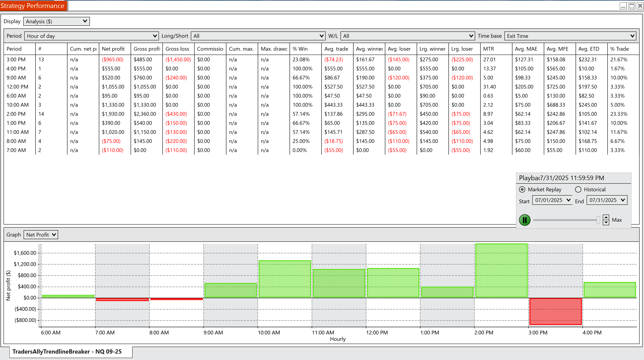Expand the Time base Exit Time dropdown

coord(570,36)
